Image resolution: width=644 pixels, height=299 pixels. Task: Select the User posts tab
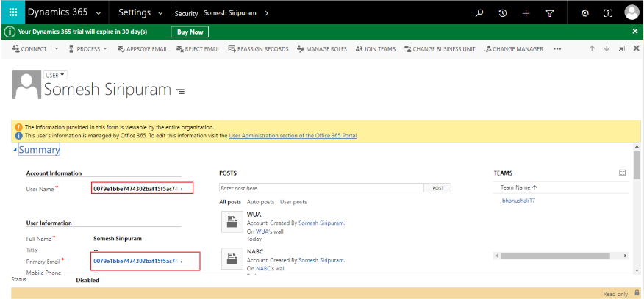[x=293, y=202]
